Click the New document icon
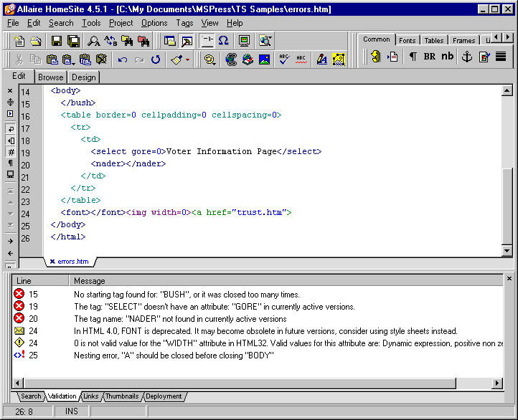518x420 pixels. click(19, 41)
